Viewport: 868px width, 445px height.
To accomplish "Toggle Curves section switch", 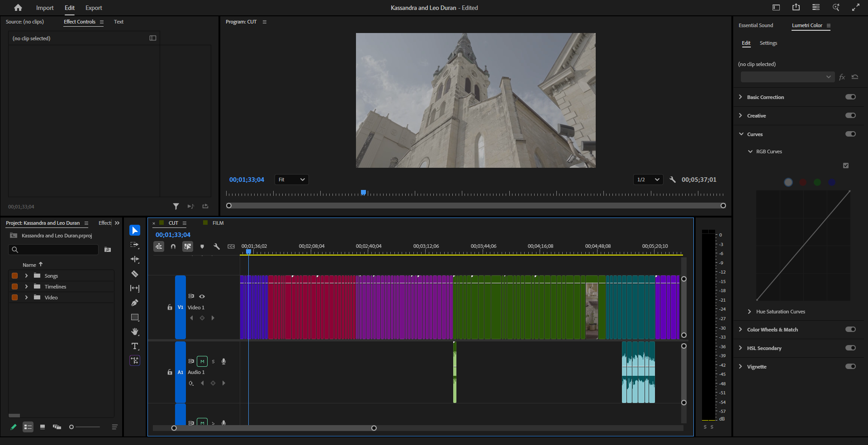I will click(850, 134).
